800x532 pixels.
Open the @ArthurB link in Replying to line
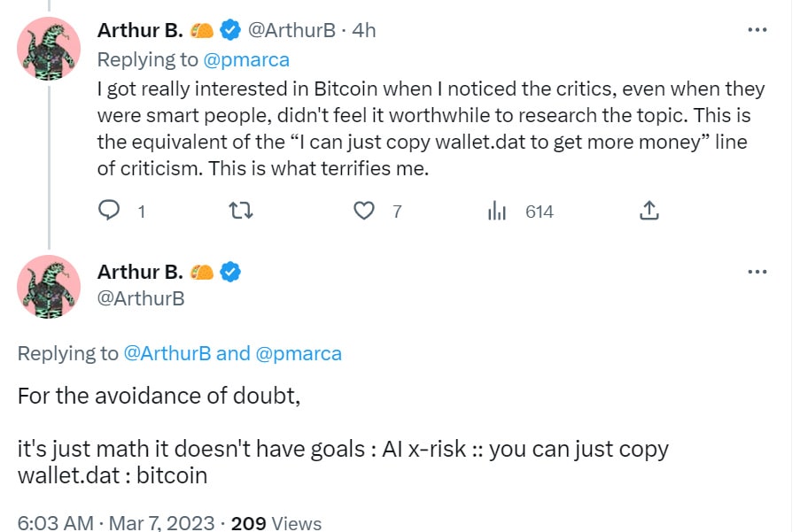(167, 354)
